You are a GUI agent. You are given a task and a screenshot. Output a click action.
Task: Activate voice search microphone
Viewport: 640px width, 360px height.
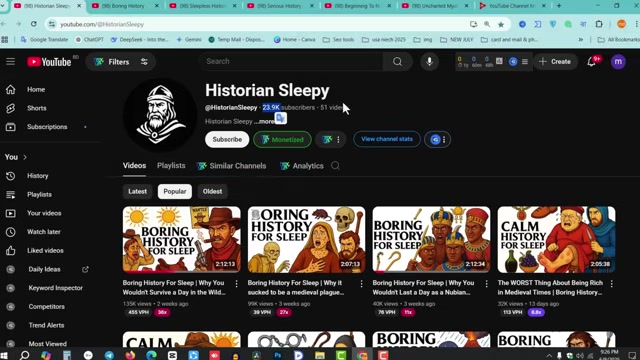point(429,62)
